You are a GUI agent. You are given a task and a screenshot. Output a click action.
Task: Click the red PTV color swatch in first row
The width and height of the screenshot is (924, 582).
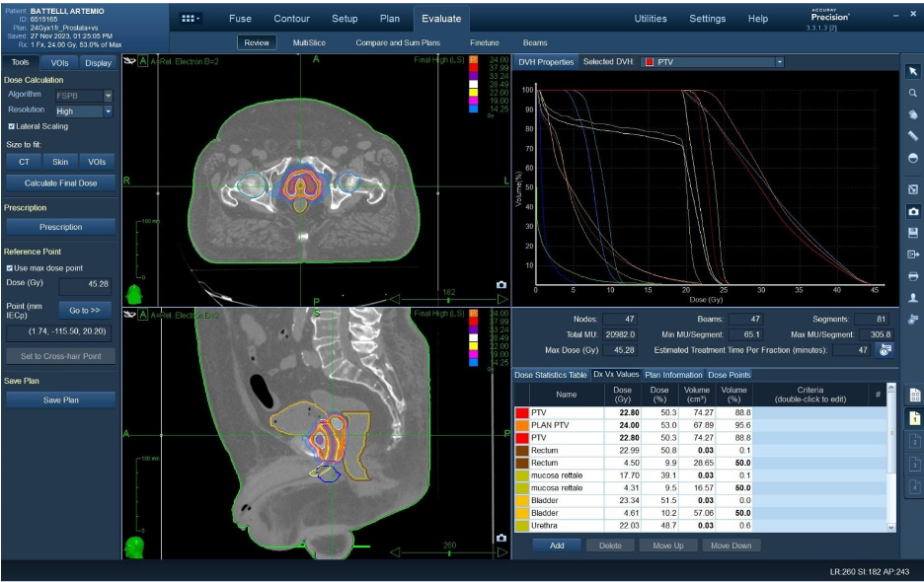(x=520, y=411)
